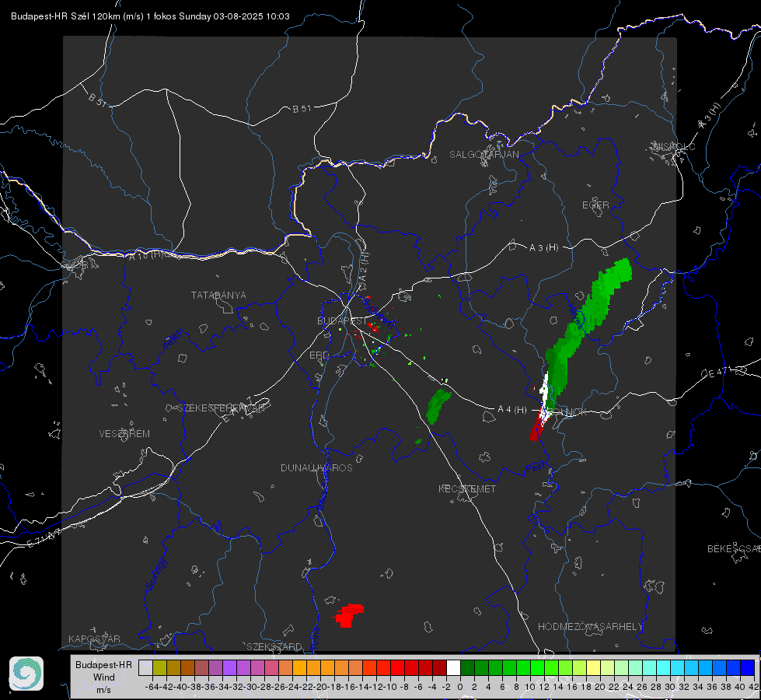The height and width of the screenshot is (700, 761).
Task: Click the TATABANYA city label
Action: coord(219,295)
